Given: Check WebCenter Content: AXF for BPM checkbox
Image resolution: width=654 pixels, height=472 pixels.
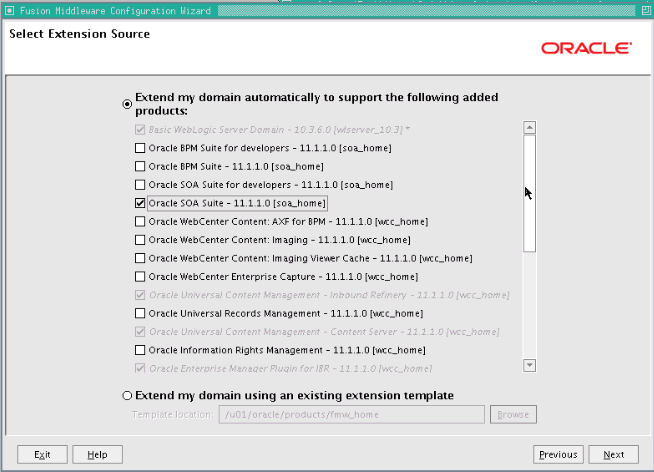Looking at the screenshot, I should pyautogui.click(x=140, y=221).
